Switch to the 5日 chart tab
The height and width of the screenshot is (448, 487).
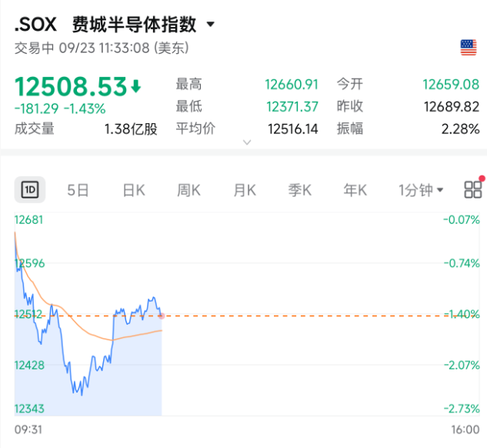pyautogui.click(x=78, y=190)
